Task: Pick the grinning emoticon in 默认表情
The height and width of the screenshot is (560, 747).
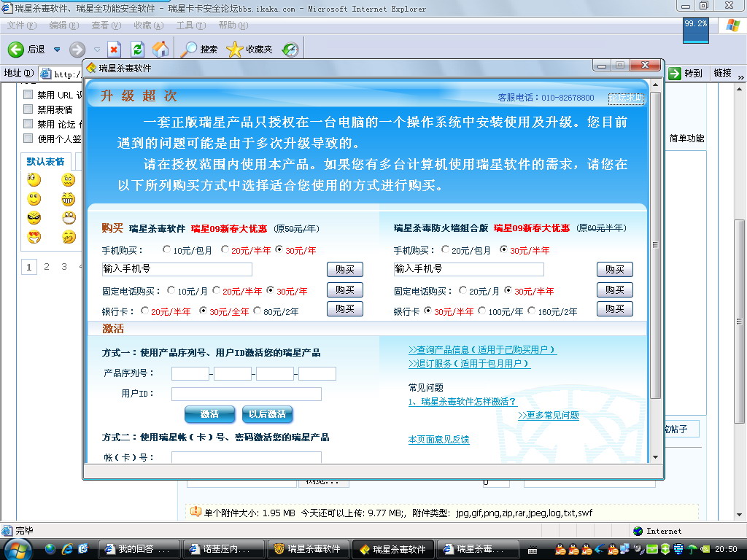Action: (x=69, y=198)
